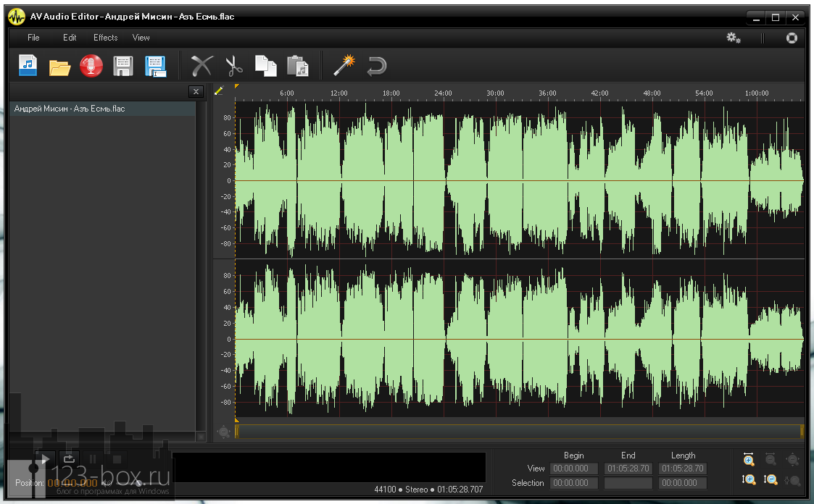This screenshot has width=814, height=504.
Task: Click the Selection Begin time field
Action: (x=573, y=483)
